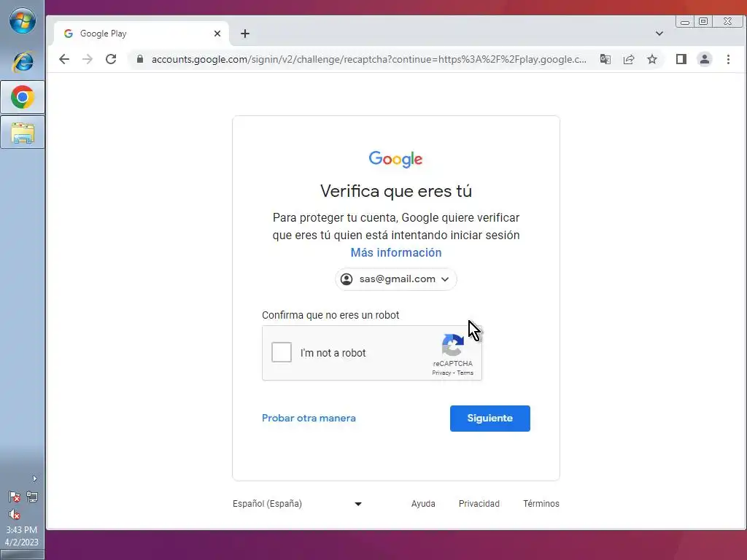Click the Probar otra manera link
Image resolution: width=747 pixels, height=560 pixels.
point(309,418)
